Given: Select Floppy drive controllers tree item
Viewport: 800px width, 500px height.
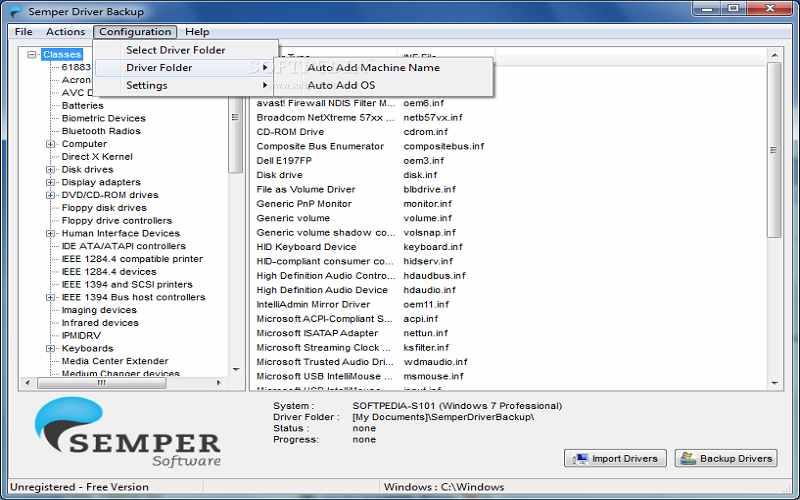Looking at the screenshot, I should pyautogui.click(x=116, y=220).
